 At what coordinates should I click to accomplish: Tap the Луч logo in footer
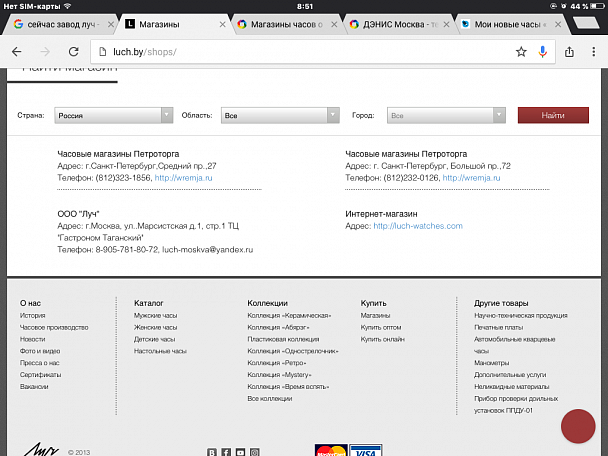(41, 450)
